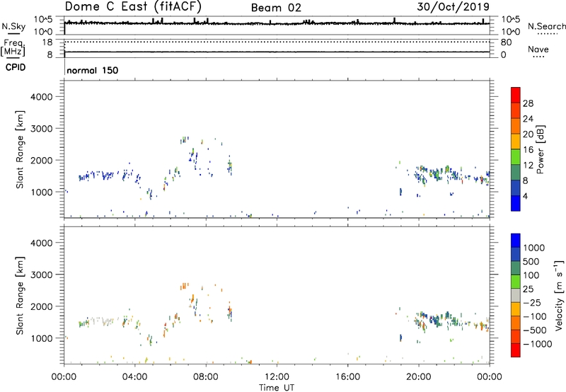566x392 pixels.
Task: Click the 'Velocity [m s-1]' color bar title
Action: pyautogui.click(x=559, y=295)
